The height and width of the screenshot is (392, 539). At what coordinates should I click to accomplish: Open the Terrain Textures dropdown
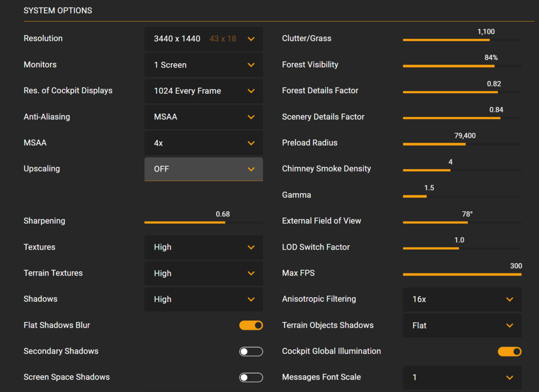click(x=203, y=273)
